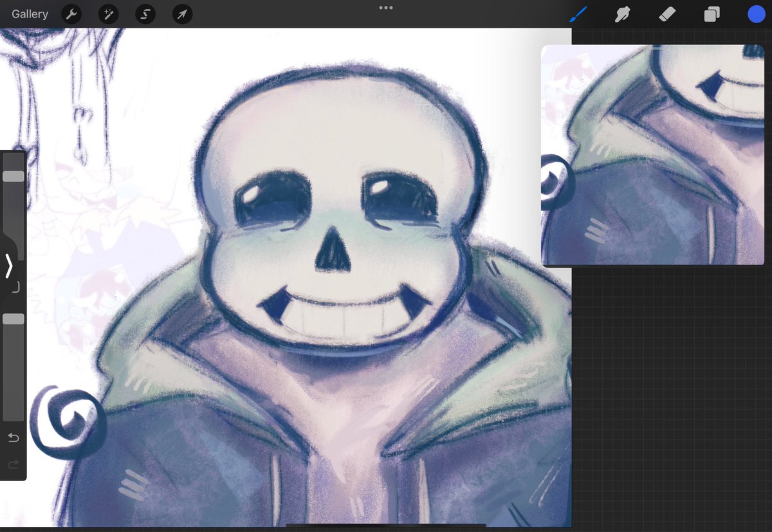Adjust the brush size slider on the sidebar
Viewport: 772px width, 532px height.
tap(14, 176)
